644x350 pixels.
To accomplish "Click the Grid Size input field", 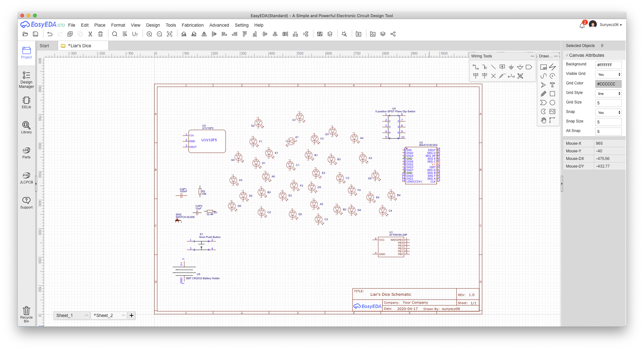I will point(608,103).
